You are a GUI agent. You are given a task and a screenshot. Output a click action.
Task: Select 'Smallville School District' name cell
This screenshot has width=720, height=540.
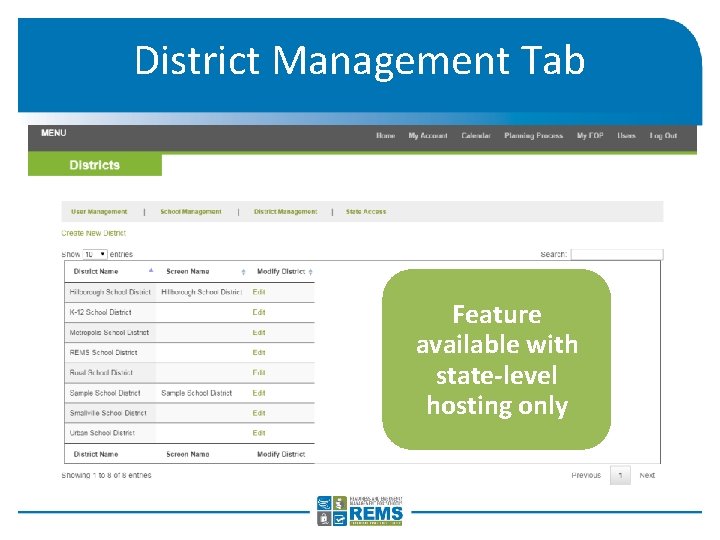coord(108,413)
